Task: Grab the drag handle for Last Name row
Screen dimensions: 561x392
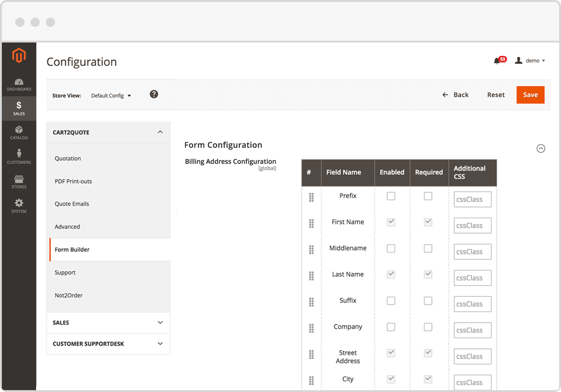Action: [311, 276]
